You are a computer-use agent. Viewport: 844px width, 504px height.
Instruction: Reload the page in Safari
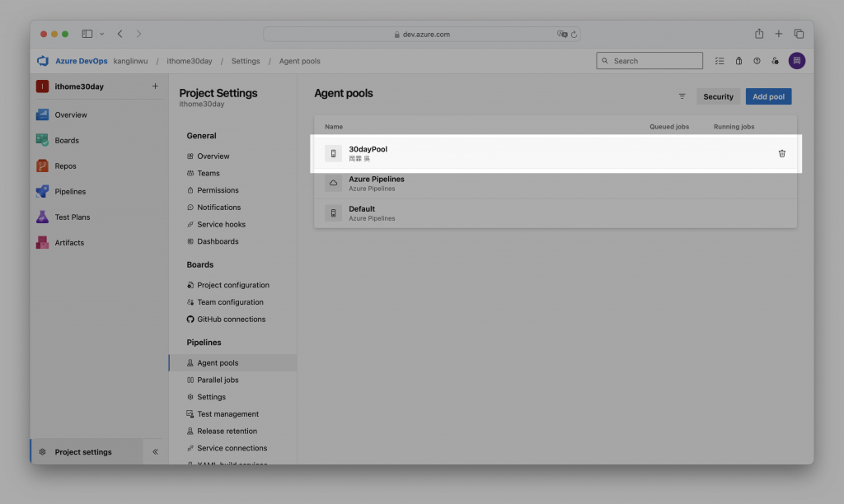click(x=574, y=34)
